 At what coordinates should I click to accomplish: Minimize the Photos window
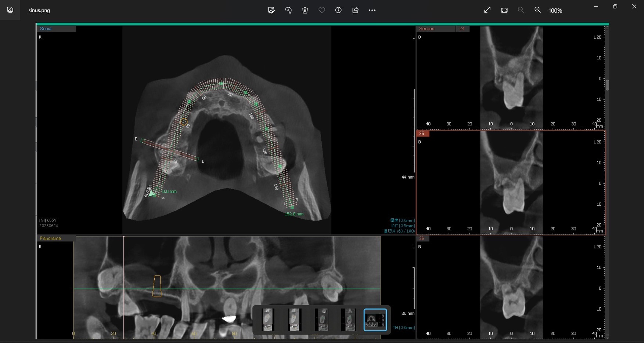click(x=596, y=7)
